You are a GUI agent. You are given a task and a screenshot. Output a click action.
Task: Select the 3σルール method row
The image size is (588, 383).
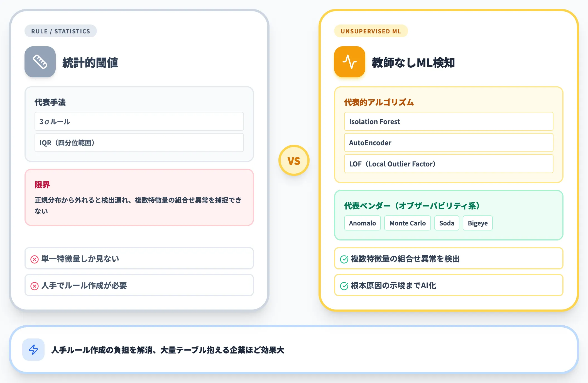(139, 121)
